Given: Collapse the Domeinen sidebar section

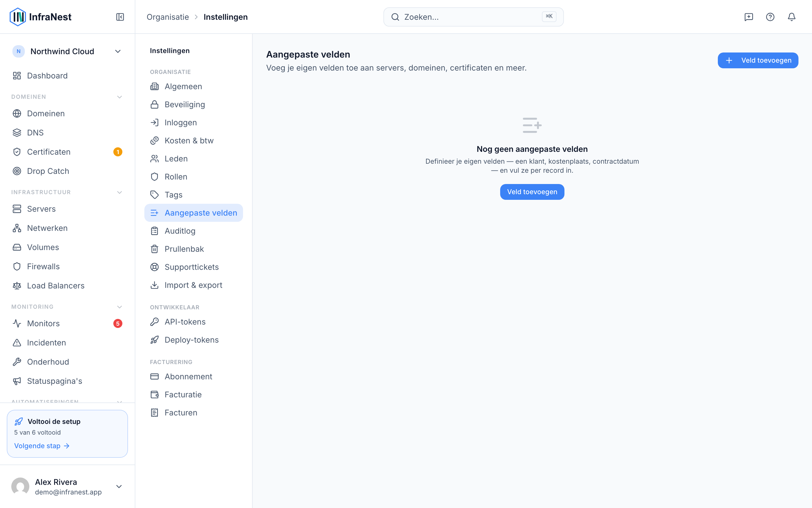Looking at the screenshot, I should pos(119,97).
